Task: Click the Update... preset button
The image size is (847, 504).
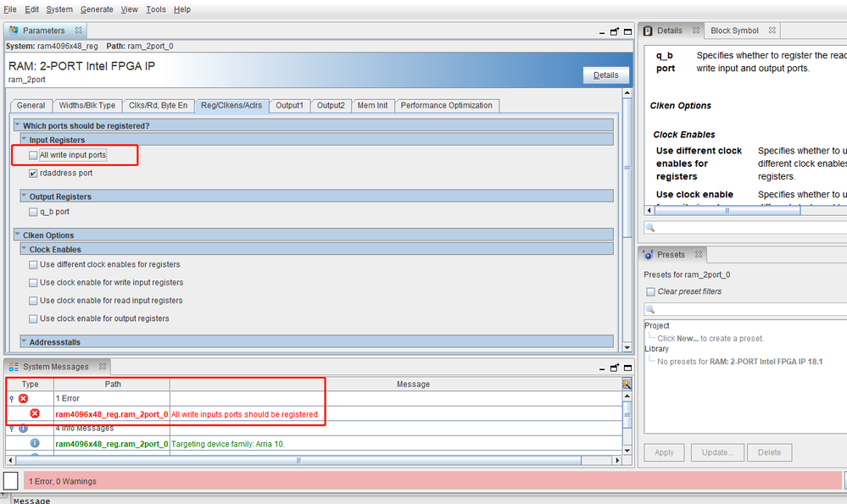Action: tap(717, 452)
